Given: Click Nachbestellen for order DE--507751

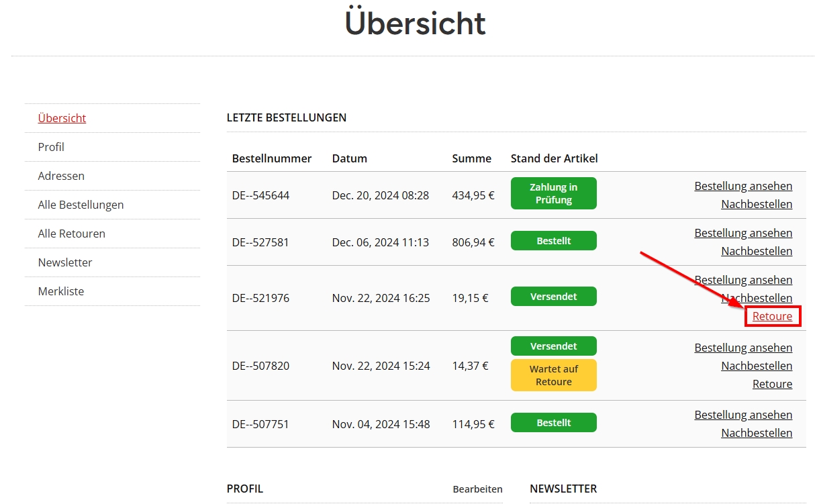Looking at the screenshot, I should (x=757, y=433).
